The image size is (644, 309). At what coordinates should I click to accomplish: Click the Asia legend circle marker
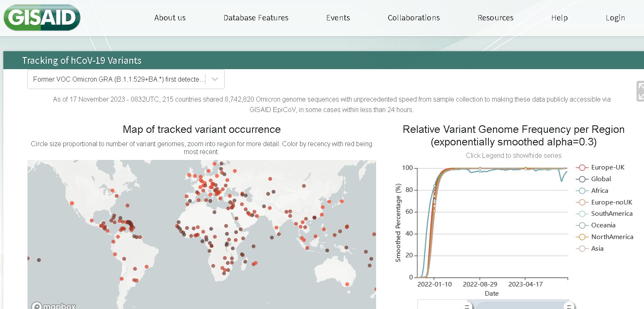[x=582, y=249]
